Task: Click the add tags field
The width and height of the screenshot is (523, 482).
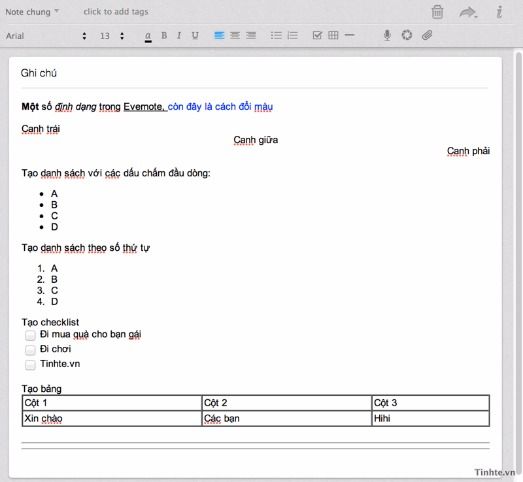Action: pyautogui.click(x=116, y=12)
